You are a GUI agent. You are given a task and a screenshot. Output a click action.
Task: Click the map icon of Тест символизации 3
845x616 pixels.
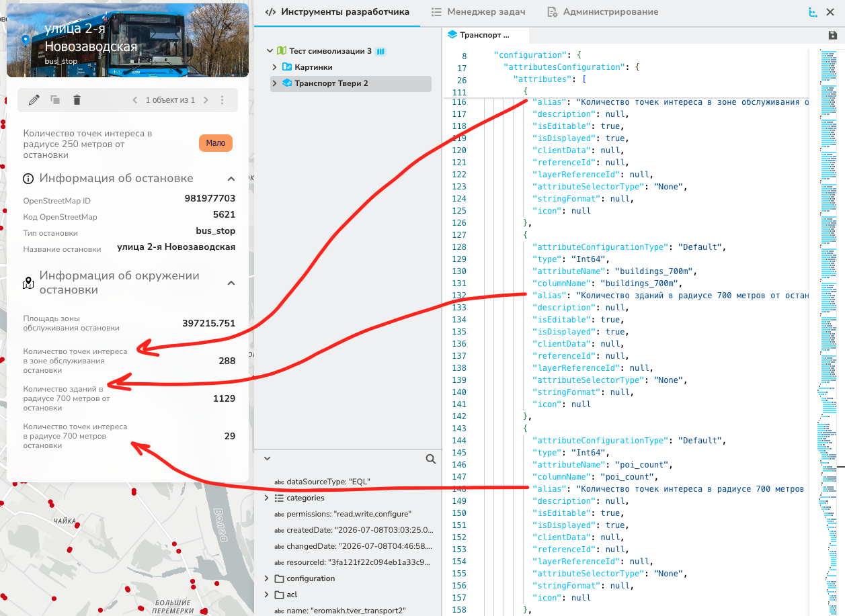(x=282, y=51)
